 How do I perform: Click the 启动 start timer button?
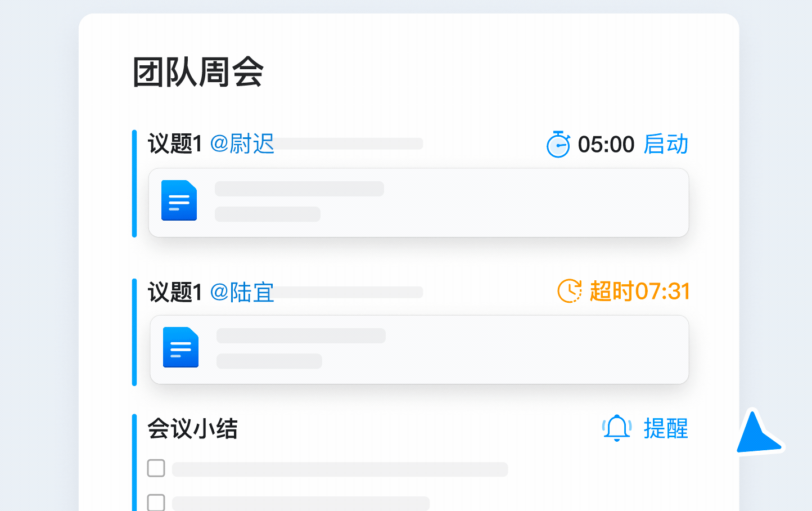coord(666,145)
